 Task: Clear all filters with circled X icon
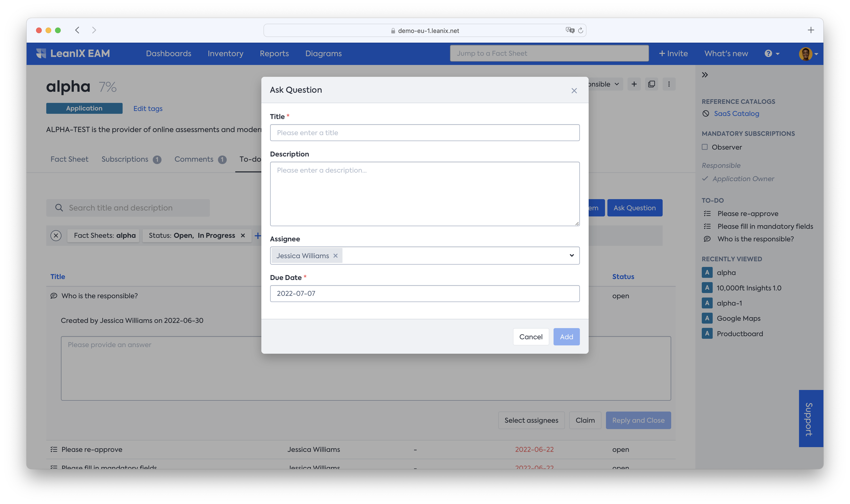point(56,235)
